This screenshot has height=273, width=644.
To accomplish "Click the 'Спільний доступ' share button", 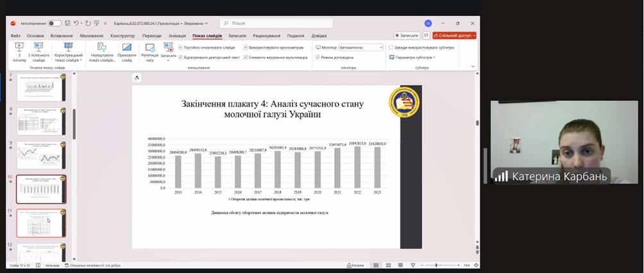I will pos(454,36).
